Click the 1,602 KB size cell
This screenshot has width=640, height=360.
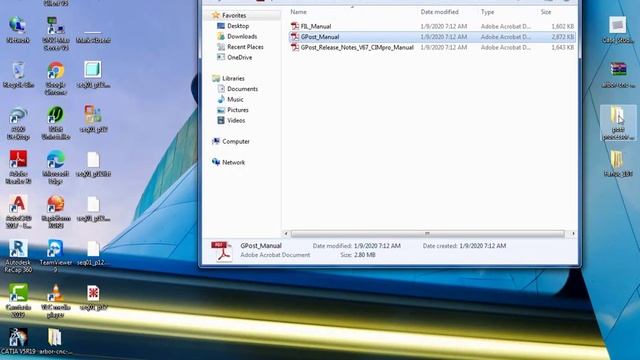click(x=562, y=26)
